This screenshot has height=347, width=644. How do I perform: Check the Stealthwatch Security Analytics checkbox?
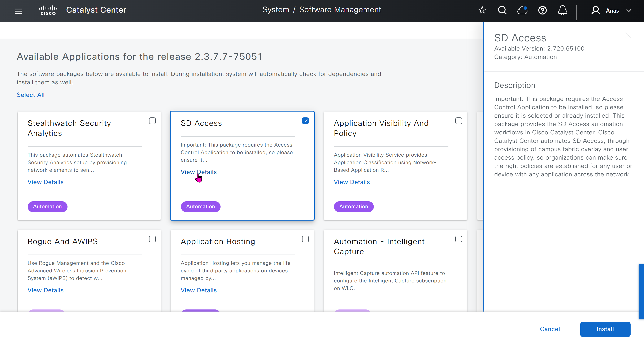(x=152, y=121)
